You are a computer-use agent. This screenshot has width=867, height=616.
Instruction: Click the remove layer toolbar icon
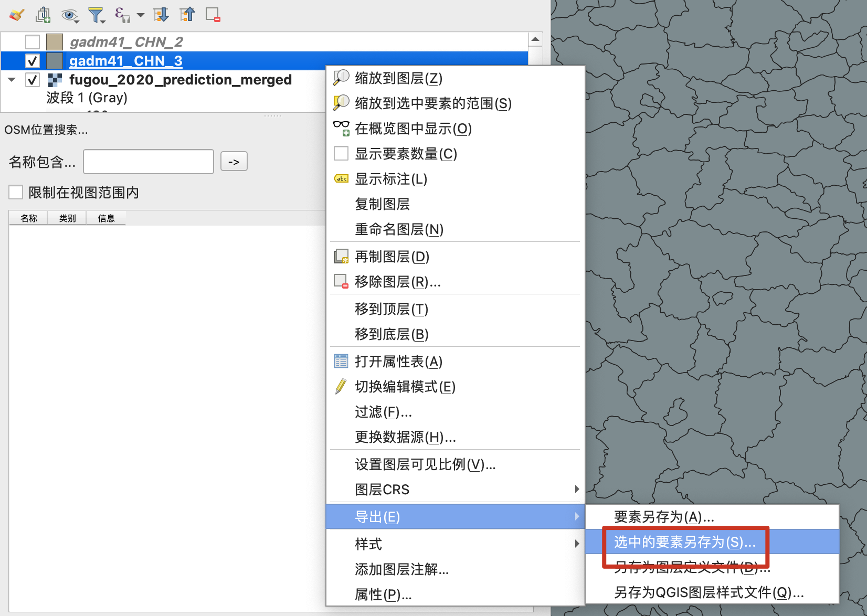click(213, 15)
